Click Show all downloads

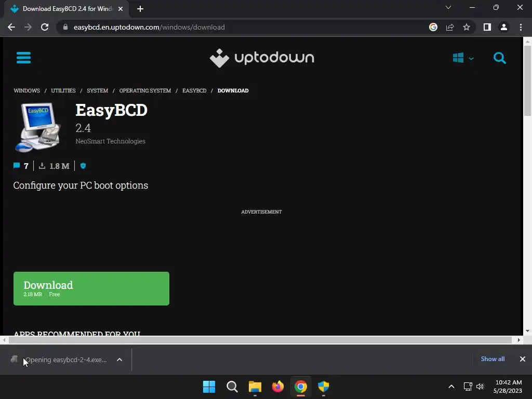point(493,359)
